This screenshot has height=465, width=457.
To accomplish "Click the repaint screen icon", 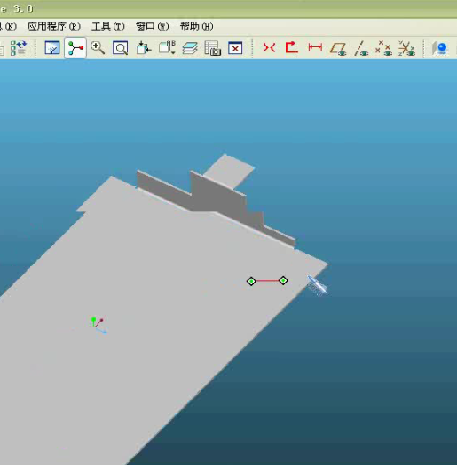I will 52,48.
